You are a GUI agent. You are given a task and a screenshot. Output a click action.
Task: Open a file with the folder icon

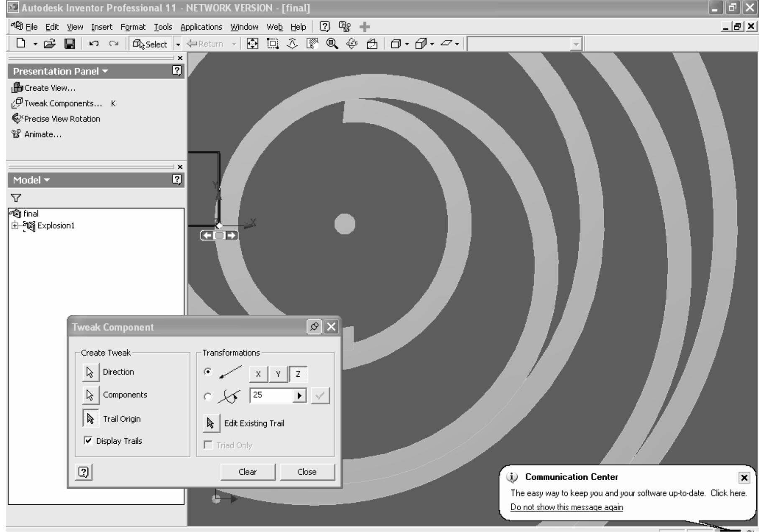pos(49,43)
